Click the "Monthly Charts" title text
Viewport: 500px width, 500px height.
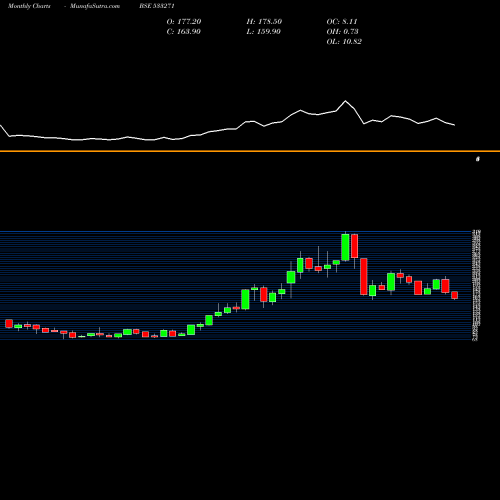tap(29, 6)
